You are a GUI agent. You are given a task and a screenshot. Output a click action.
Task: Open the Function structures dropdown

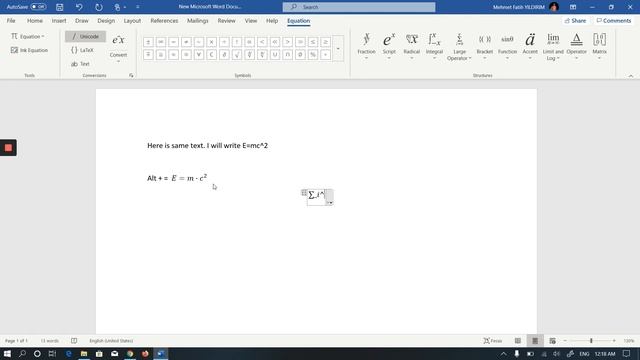pyautogui.click(x=507, y=46)
